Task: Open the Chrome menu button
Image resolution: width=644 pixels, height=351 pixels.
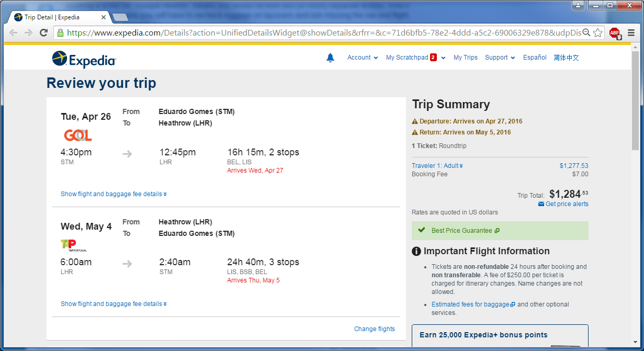Action: coord(631,32)
